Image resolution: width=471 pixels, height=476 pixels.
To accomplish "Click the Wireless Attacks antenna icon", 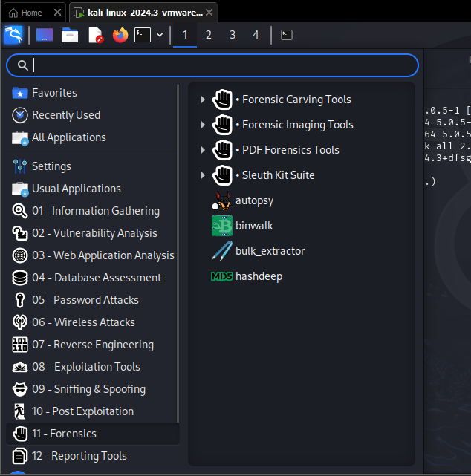I will (20, 322).
